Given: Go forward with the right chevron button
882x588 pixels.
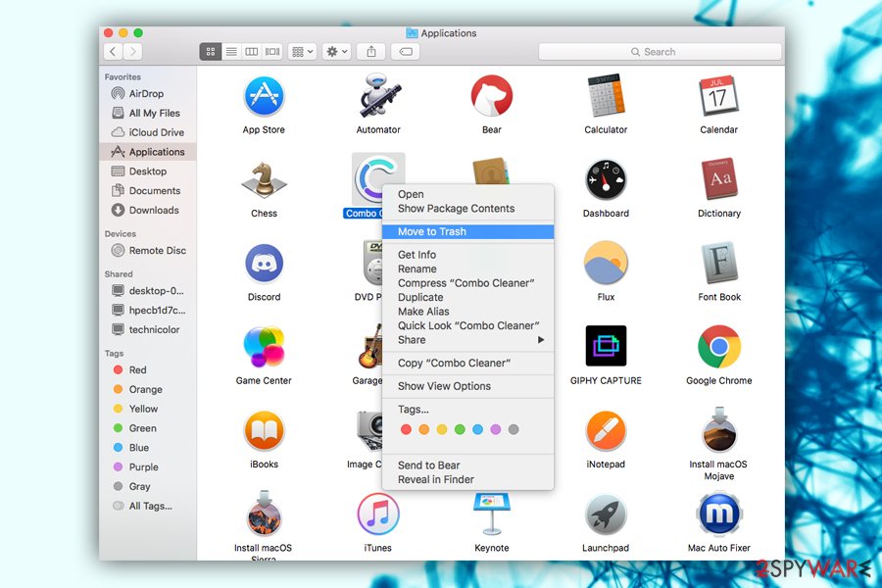Looking at the screenshot, I should coord(132,52).
